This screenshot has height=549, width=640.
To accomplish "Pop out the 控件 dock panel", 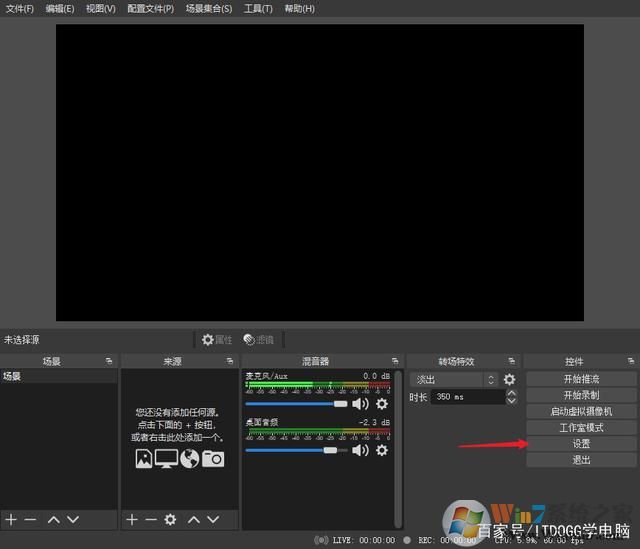I will pyautogui.click(x=631, y=361).
